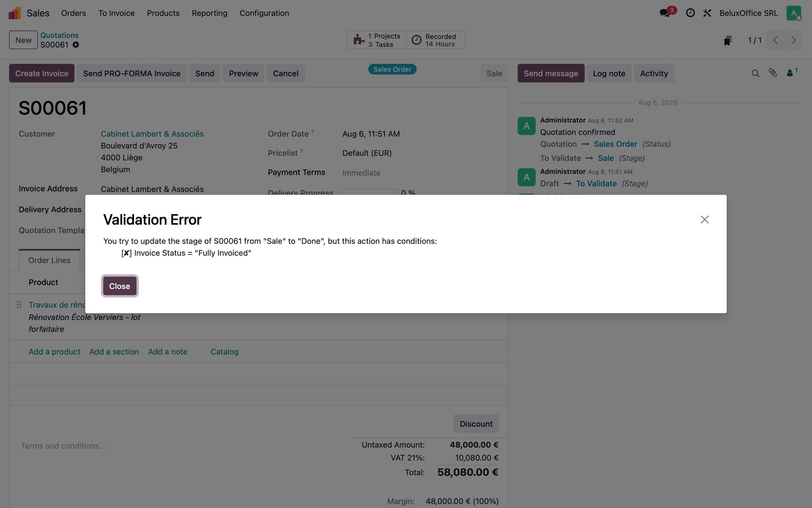Open the To Invoice menu
812x508 pixels.
click(116, 13)
